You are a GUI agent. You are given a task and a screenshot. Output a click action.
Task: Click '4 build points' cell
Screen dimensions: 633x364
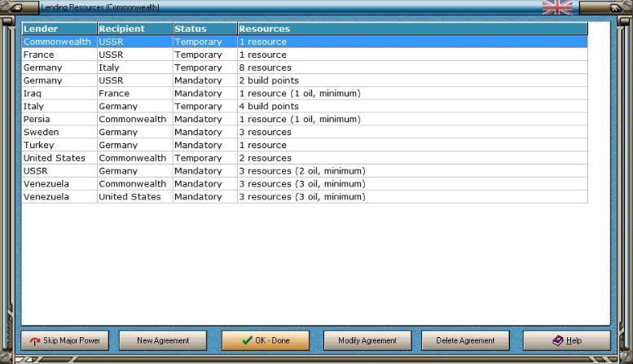(x=412, y=106)
